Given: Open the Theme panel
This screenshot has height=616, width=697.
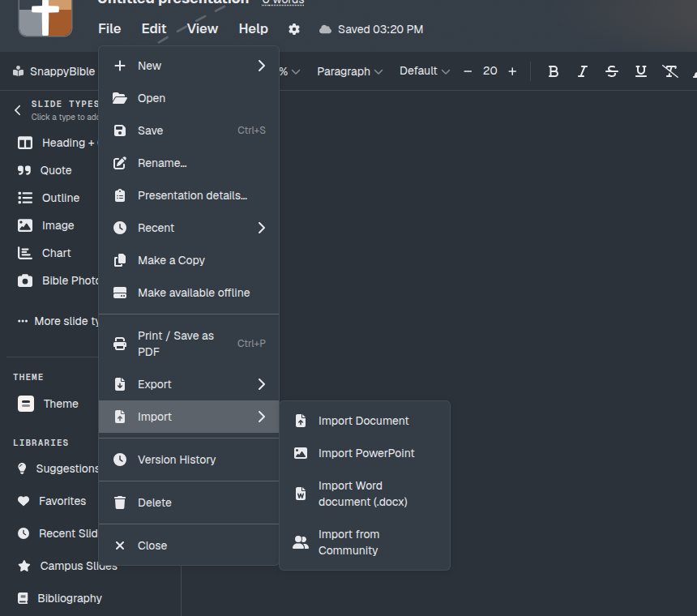Looking at the screenshot, I should click(x=48, y=404).
